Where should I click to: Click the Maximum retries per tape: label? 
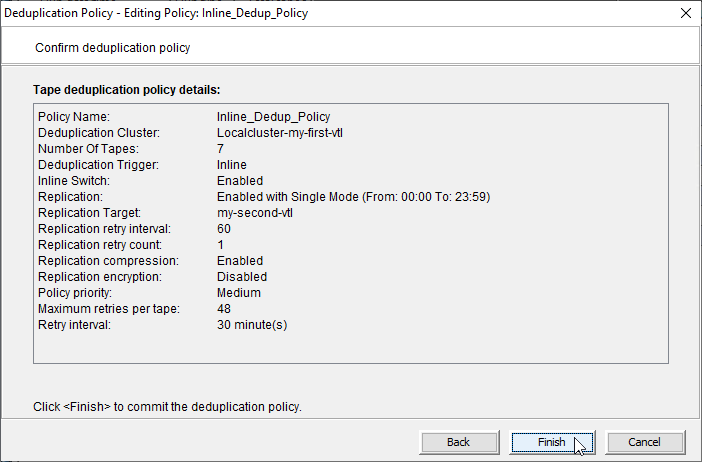[x=109, y=309]
